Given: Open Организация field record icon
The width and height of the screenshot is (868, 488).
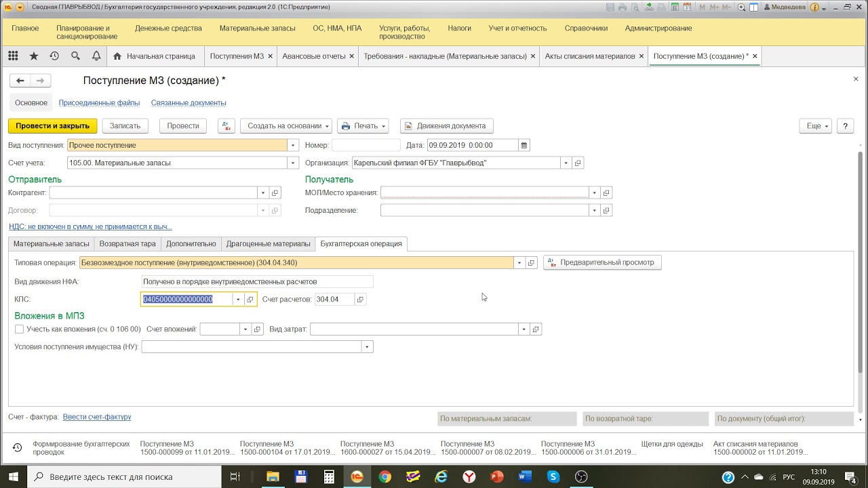Looking at the screenshot, I should coord(578,163).
